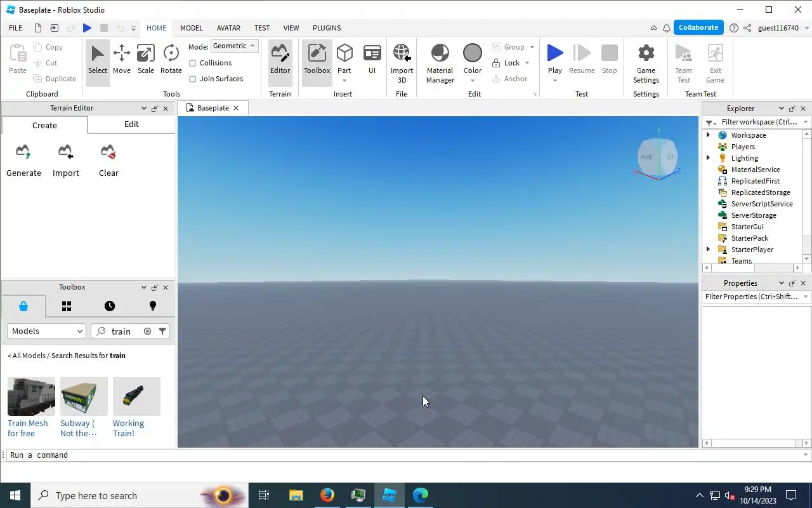Open Toolbox Marketplace bag tab
812x508 pixels.
pos(23,306)
